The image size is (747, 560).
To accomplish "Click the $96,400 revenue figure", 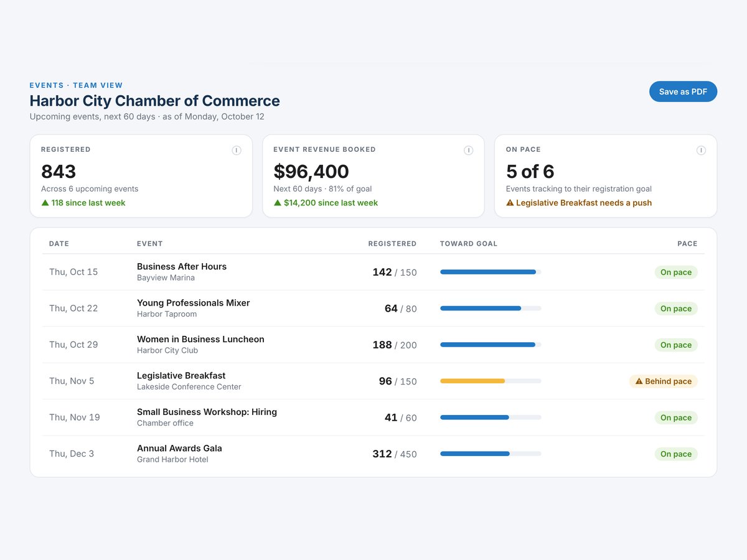I will [x=311, y=171].
